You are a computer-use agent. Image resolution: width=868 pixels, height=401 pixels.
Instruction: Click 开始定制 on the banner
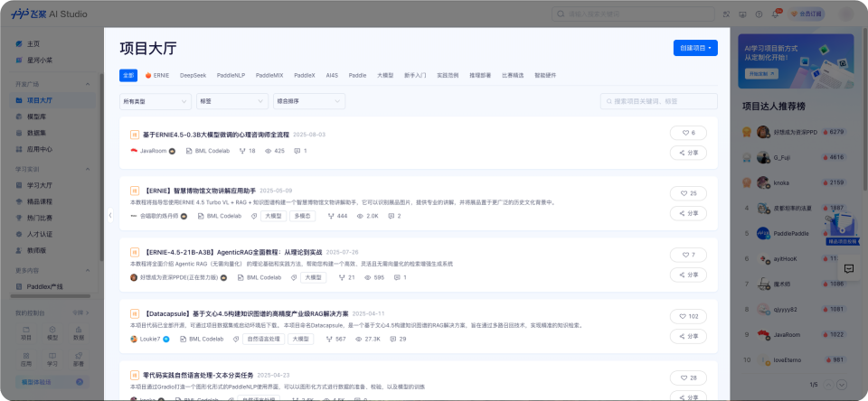point(761,73)
